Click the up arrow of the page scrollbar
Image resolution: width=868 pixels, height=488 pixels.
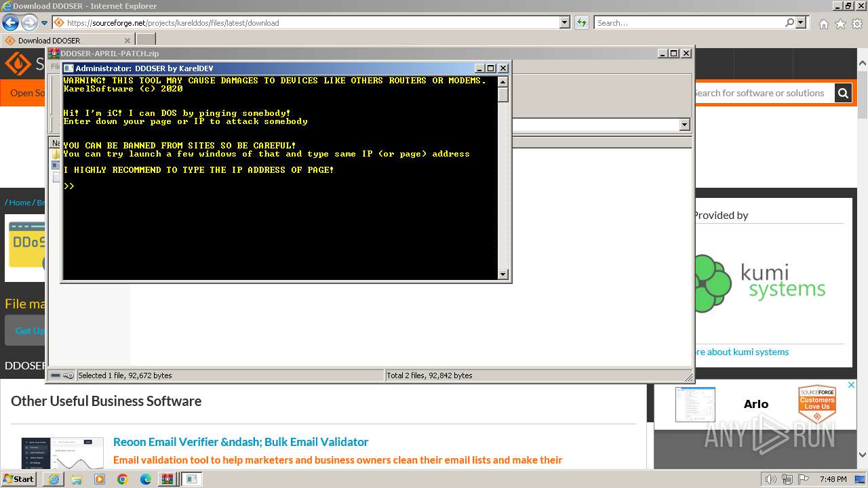tap(863, 64)
